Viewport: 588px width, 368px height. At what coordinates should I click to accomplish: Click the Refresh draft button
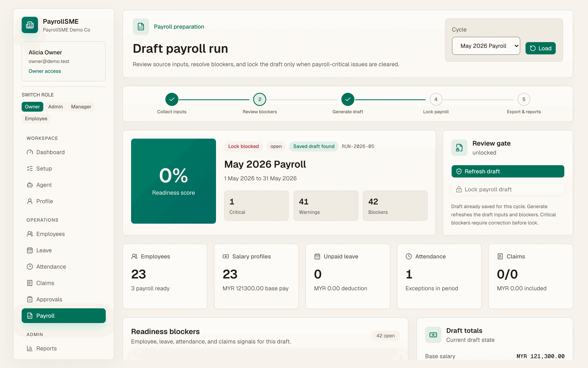508,171
